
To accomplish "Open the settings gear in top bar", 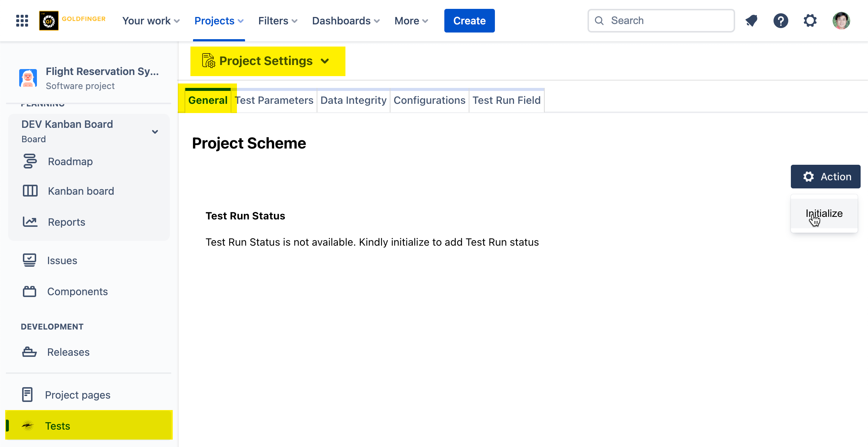I will (810, 21).
